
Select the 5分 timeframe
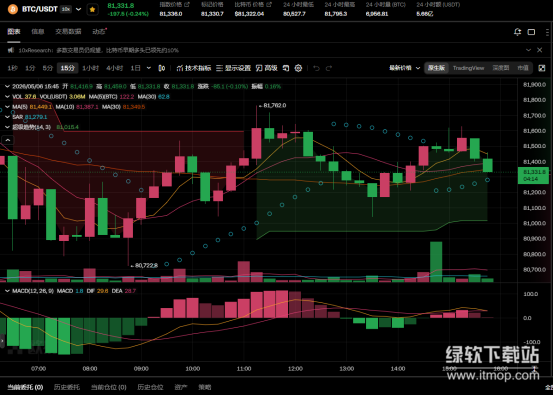tap(48, 68)
